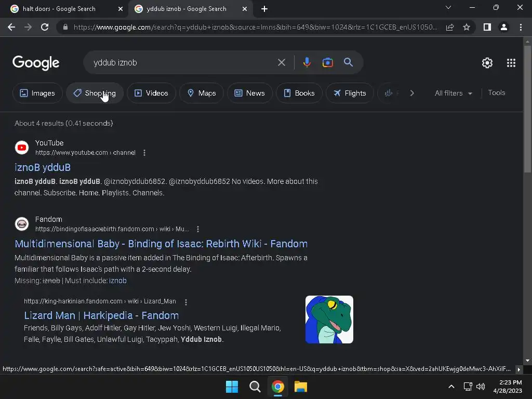
Task: Open options for bindingofisaacrebirth Fandom result
Action: coord(198,229)
